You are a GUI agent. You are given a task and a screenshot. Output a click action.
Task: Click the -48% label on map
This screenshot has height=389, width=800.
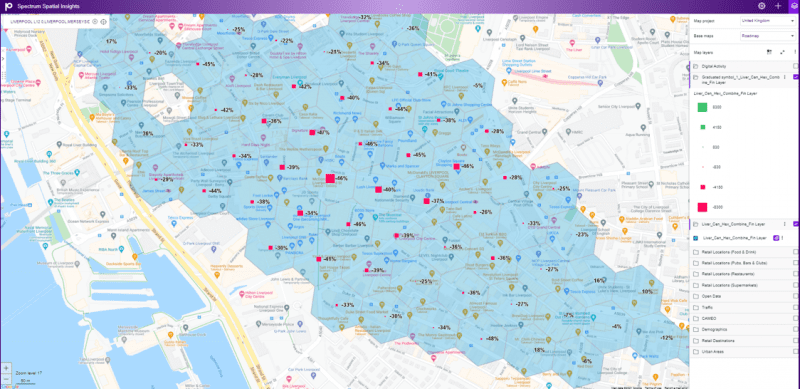click(x=492, y=338)
